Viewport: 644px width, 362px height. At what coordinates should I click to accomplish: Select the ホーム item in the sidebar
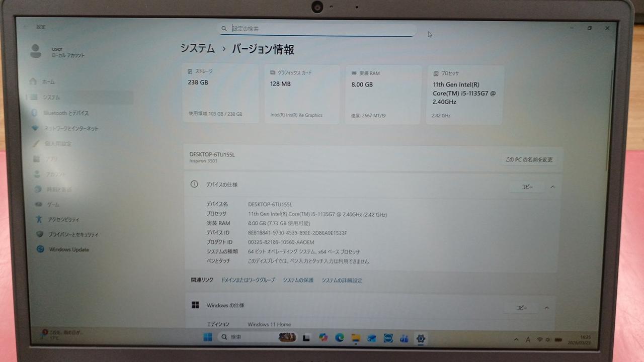48,81
